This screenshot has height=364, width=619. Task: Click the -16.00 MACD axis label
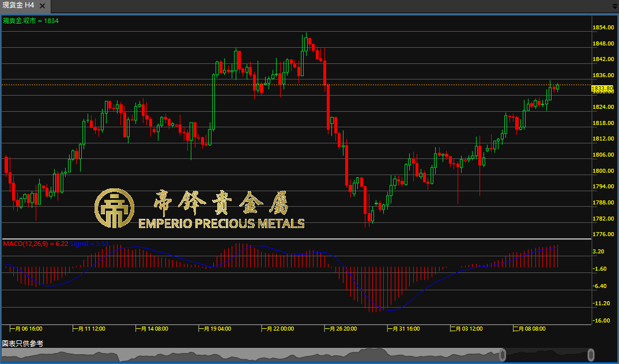[601, 320]
